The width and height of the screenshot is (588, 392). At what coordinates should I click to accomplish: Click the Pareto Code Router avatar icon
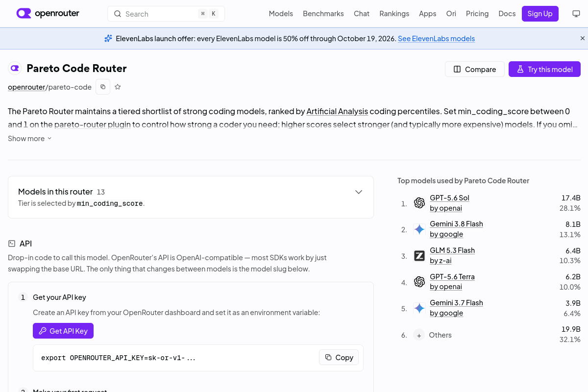pyautogui.click(x=15, y=69)
